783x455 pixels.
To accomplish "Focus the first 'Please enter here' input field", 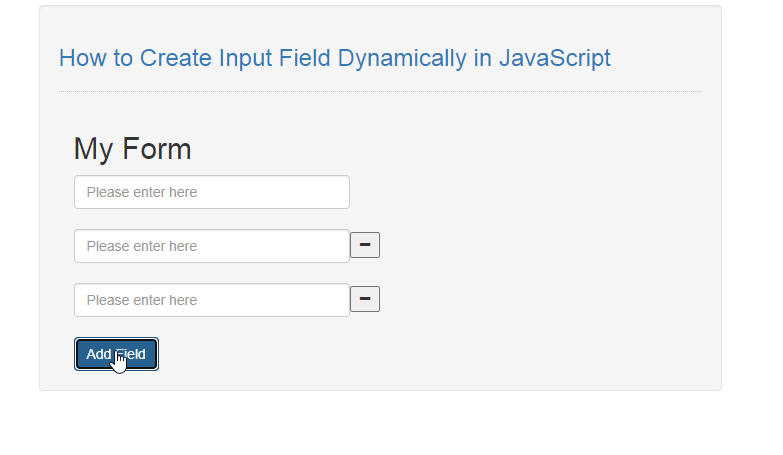I will coord(212,192).
